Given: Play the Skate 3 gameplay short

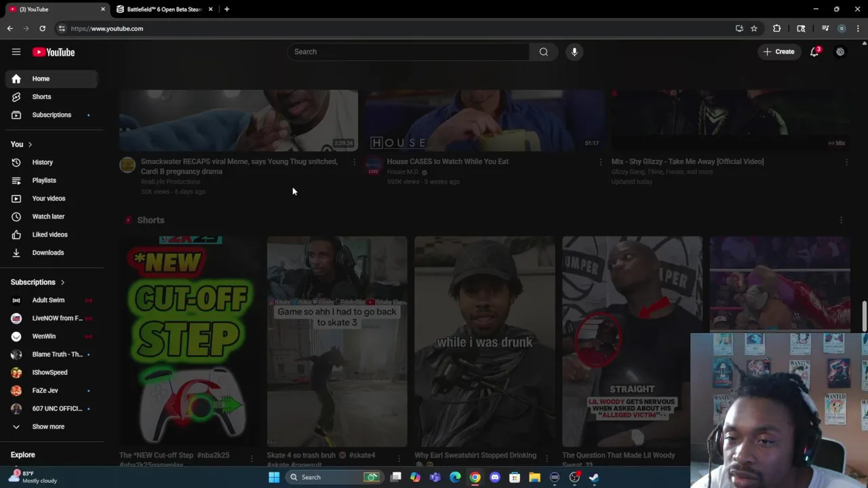Looking at the screenshot, I should point(337,341).
